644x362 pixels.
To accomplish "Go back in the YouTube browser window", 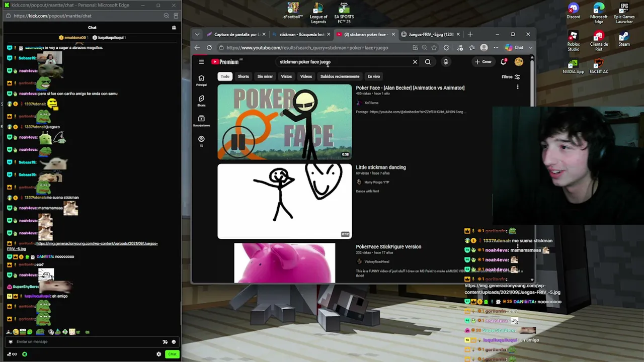I will pyautogui.click(x=197, y=48).
